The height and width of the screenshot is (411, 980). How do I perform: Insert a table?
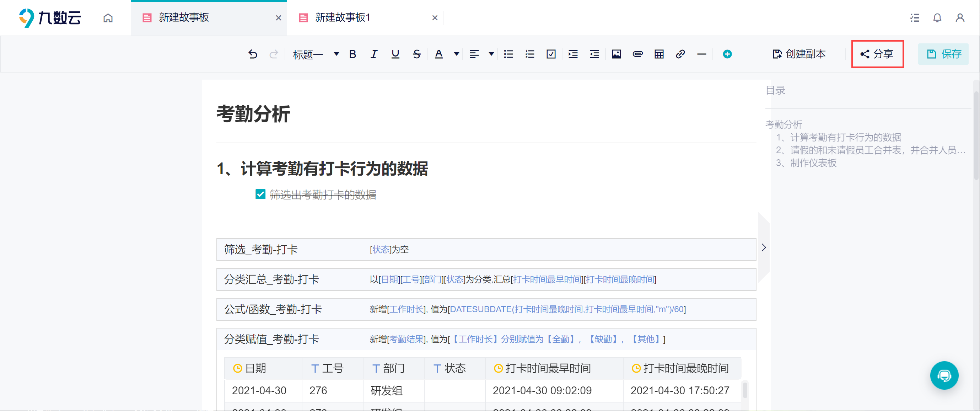click(659, 54)
